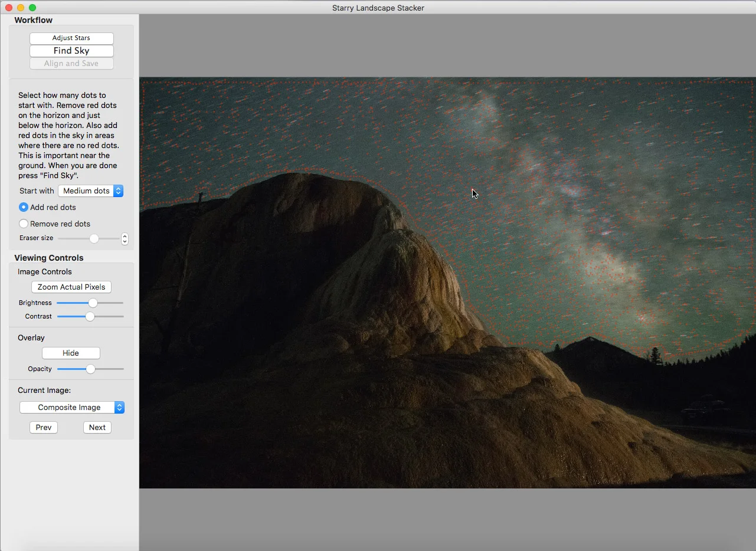Click the Find Sky button

click(x=71, y=51)
